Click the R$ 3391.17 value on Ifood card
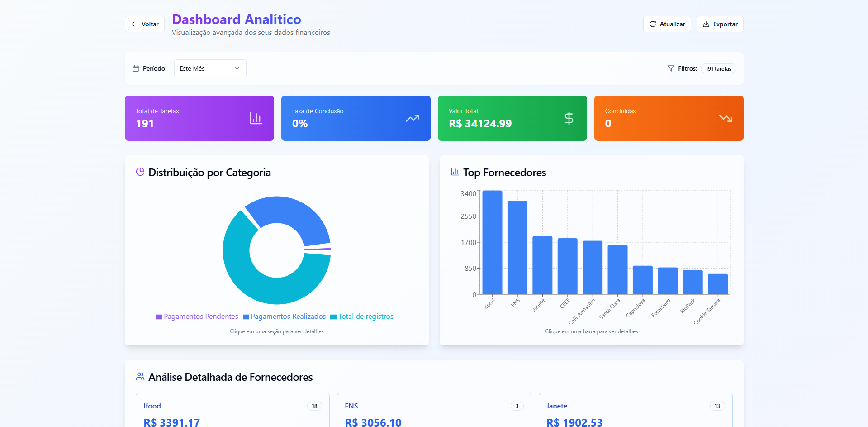868x427 pixels. coord(171,422)
